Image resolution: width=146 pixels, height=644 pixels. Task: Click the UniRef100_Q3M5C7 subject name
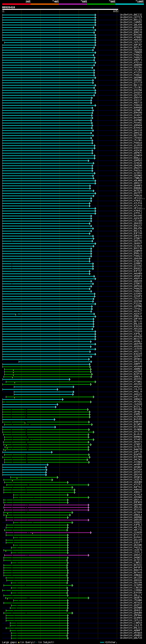pos(131,414)
